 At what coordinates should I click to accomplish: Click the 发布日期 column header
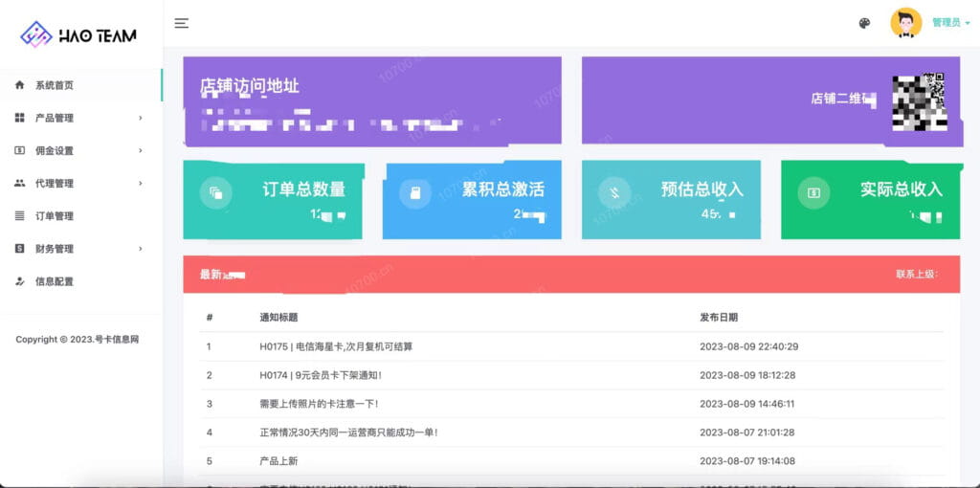(719, 318)
